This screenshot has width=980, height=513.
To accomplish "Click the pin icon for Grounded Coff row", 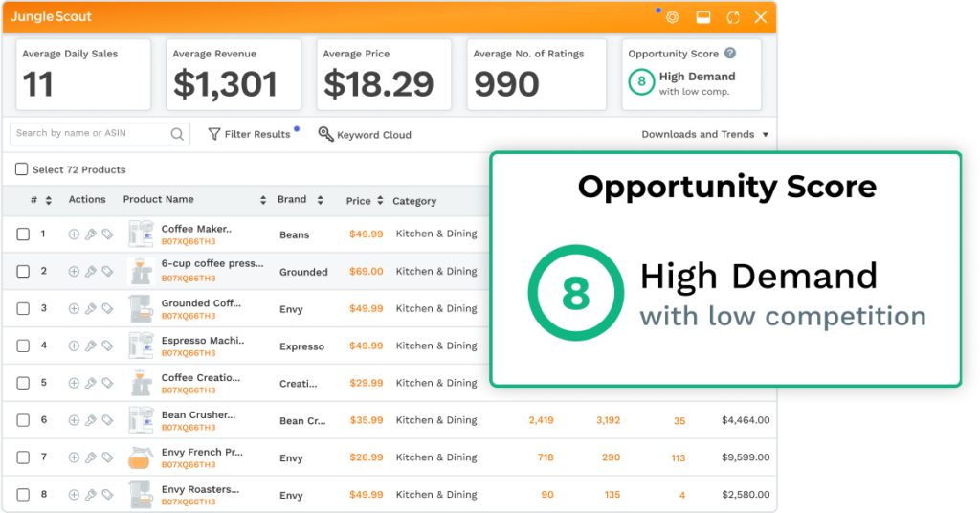I will tap(91, 309).
